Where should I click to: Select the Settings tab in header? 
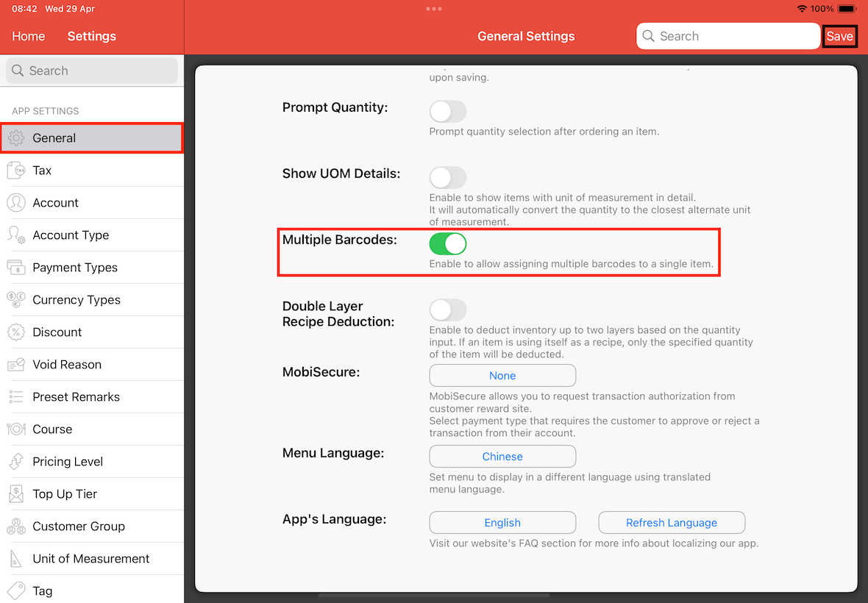tap(92, 36)
